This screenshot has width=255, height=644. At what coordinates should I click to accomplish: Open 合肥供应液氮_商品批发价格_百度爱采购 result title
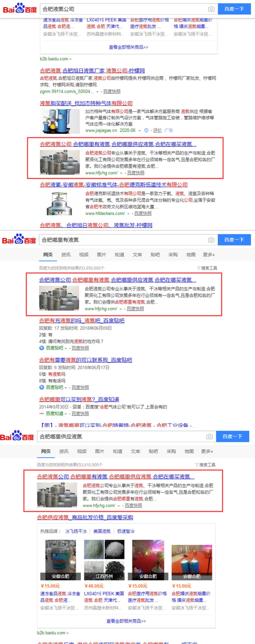click(x=85, y=517)
